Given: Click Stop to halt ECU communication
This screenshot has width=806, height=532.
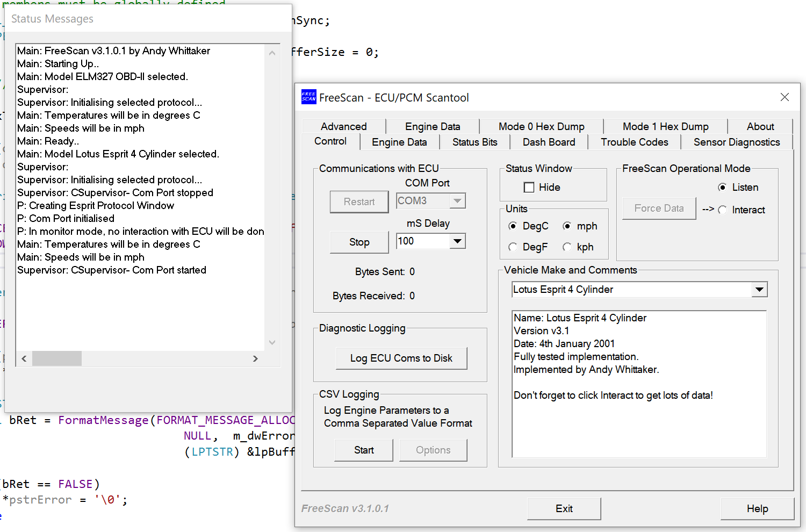Looking at the screenshot, I should tap(359, 242).
